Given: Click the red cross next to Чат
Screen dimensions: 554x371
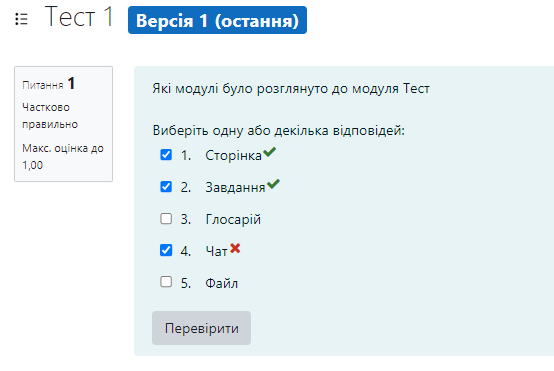Looking at the screenshot, I should tap(235, 248).
